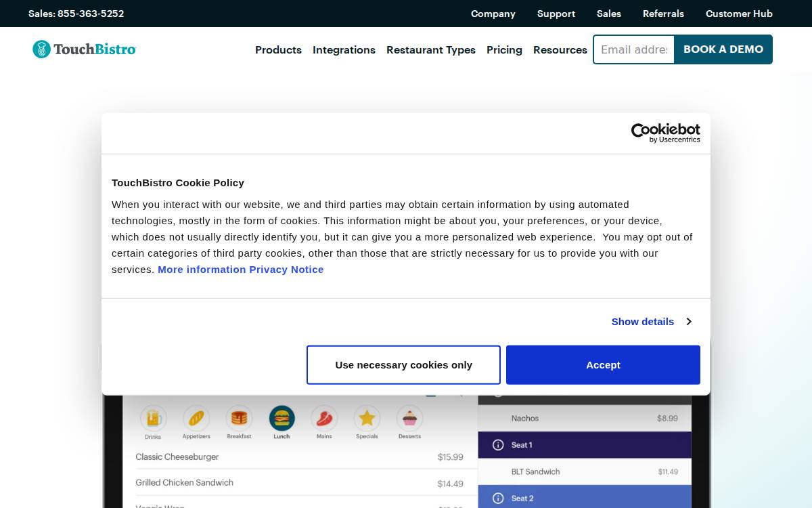The width and height of the screenshot is (812, 508).
Task: Open the Resources menu
Action: 560,50
